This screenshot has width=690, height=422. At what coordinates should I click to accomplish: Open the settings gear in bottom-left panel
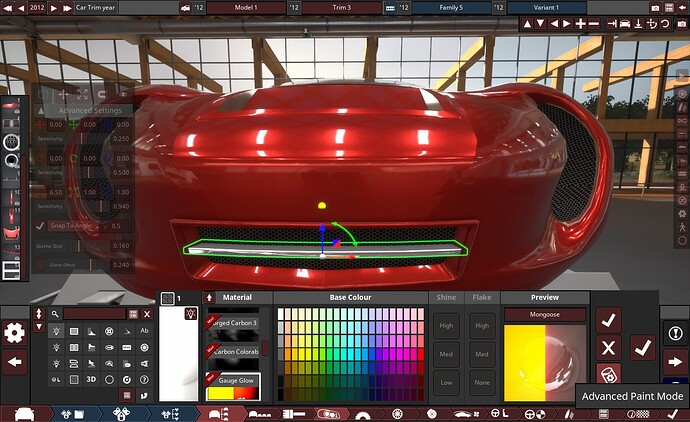[x=15, y=333]
